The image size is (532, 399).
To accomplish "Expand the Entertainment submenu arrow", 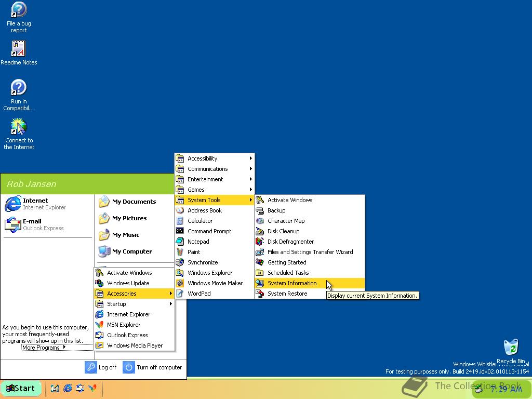I will pyautogui.click(x=251, y=179).
